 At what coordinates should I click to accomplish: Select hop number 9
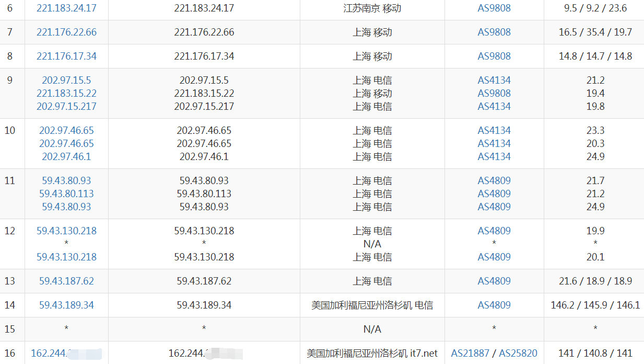[x=9, y=80]
